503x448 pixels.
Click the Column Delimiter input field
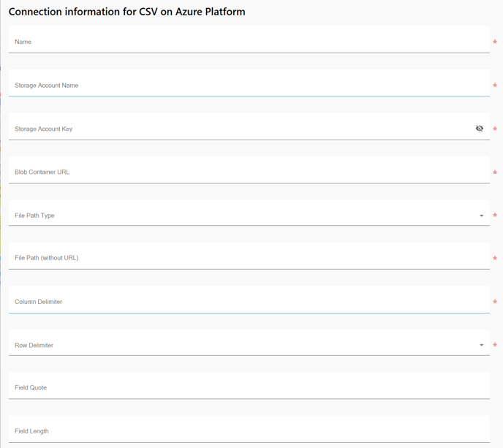249,300
